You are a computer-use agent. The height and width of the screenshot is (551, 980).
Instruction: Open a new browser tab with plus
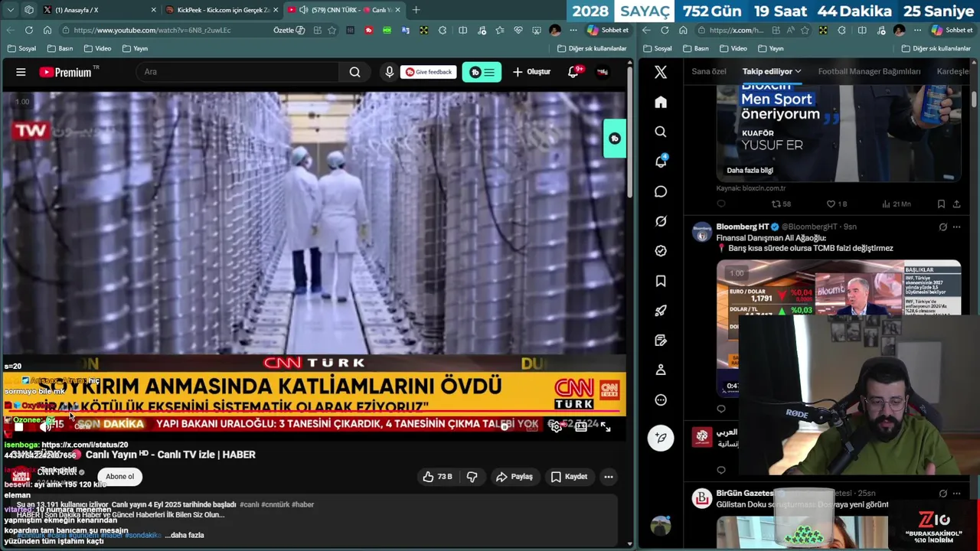416,10
